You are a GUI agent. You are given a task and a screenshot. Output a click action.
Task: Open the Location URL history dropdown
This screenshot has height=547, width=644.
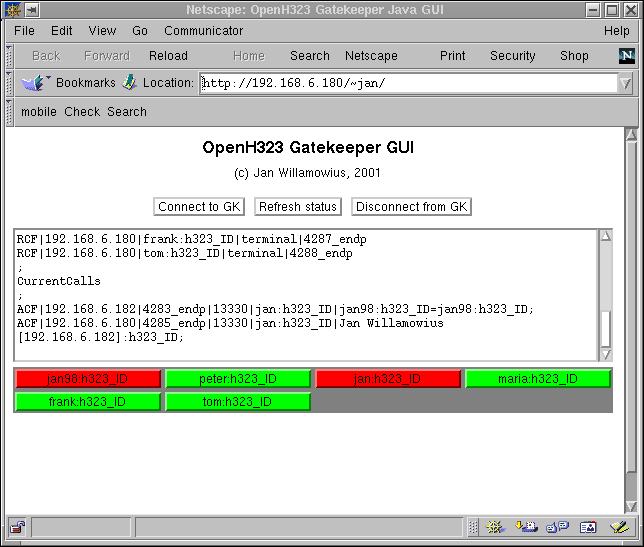(x=626, y=83)
